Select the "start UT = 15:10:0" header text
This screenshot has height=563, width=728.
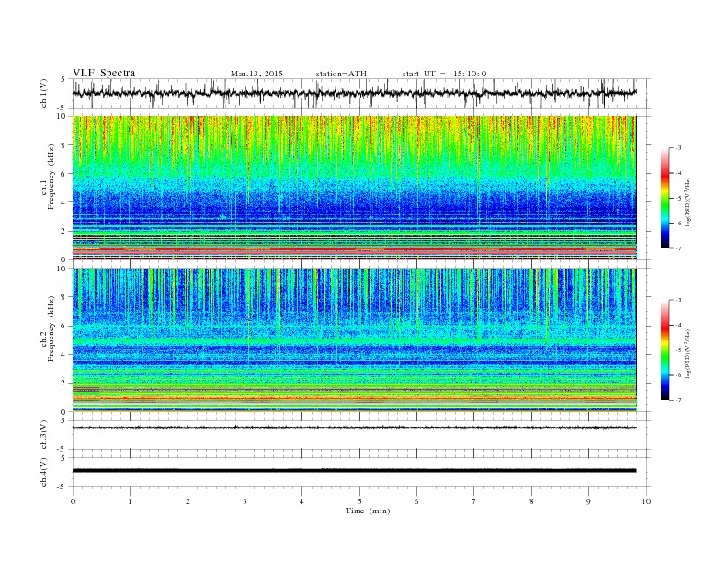point(444,74)
